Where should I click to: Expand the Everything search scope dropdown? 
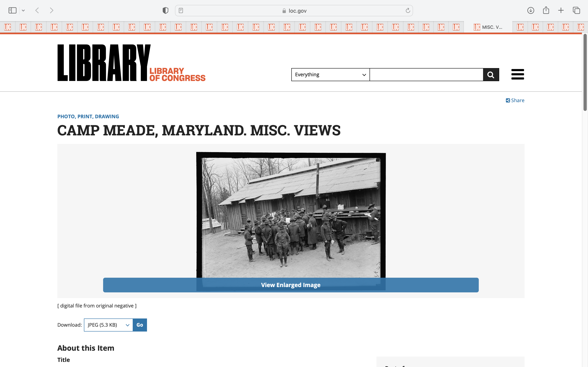pyautogui.click(x=330, y=75)
